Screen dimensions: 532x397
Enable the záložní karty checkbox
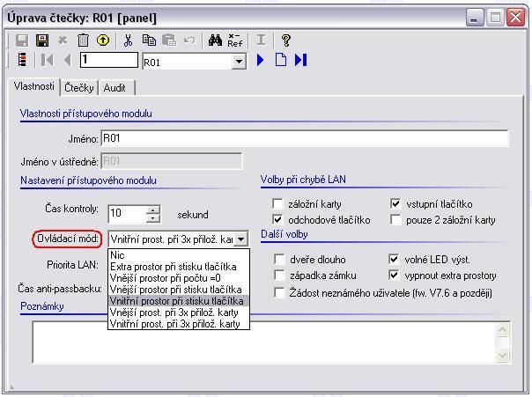point(278,203)
